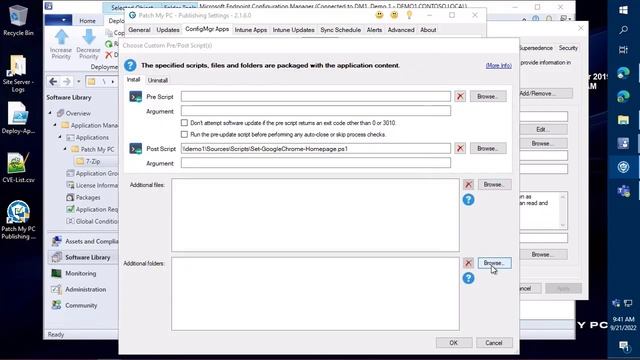The image size is (640, 360).
Task: Click the happy smiley feedback icon
Action: coord(379,15)
